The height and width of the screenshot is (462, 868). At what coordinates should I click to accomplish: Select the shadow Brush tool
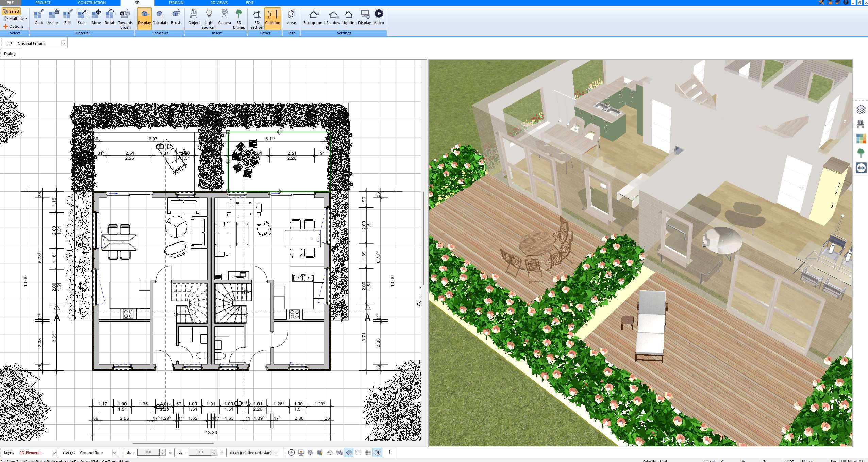(x=176, y=17)
